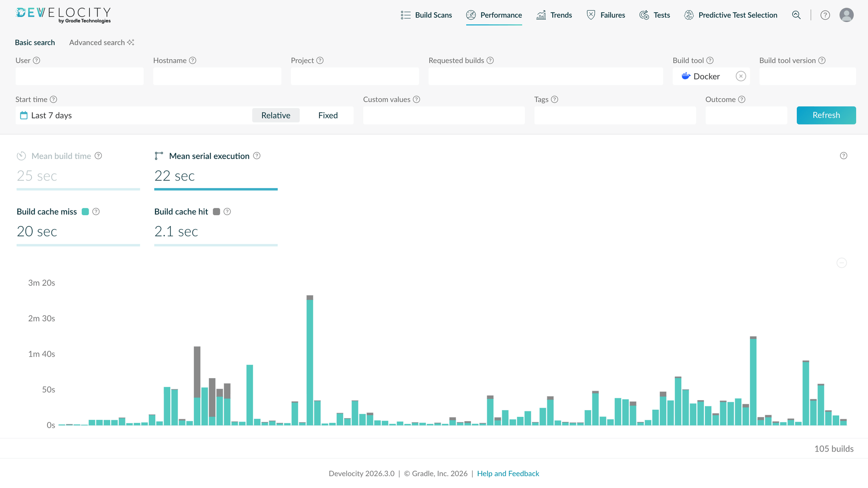The image size is (868, 488).
Task: Open the Build Scans page
Action: click(426, 15)
